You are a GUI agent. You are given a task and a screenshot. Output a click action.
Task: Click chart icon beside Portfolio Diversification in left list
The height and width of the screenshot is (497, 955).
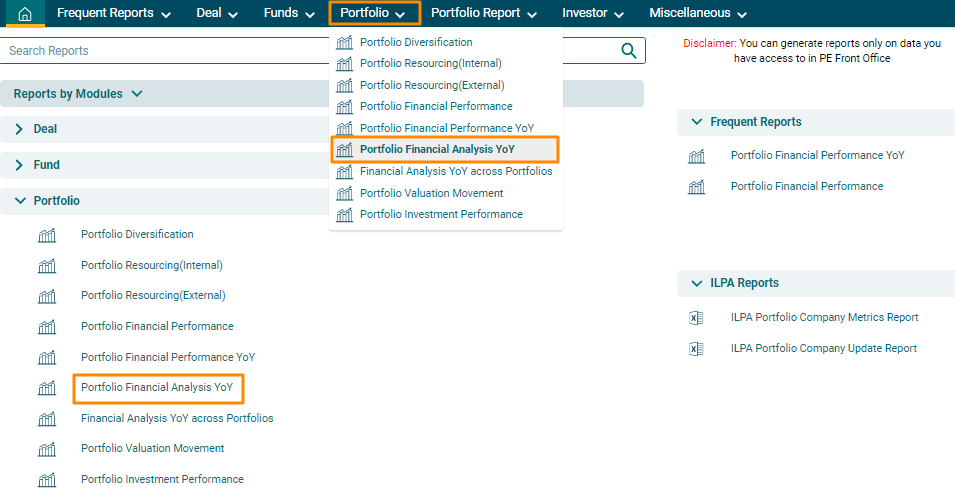click(47, 235)
